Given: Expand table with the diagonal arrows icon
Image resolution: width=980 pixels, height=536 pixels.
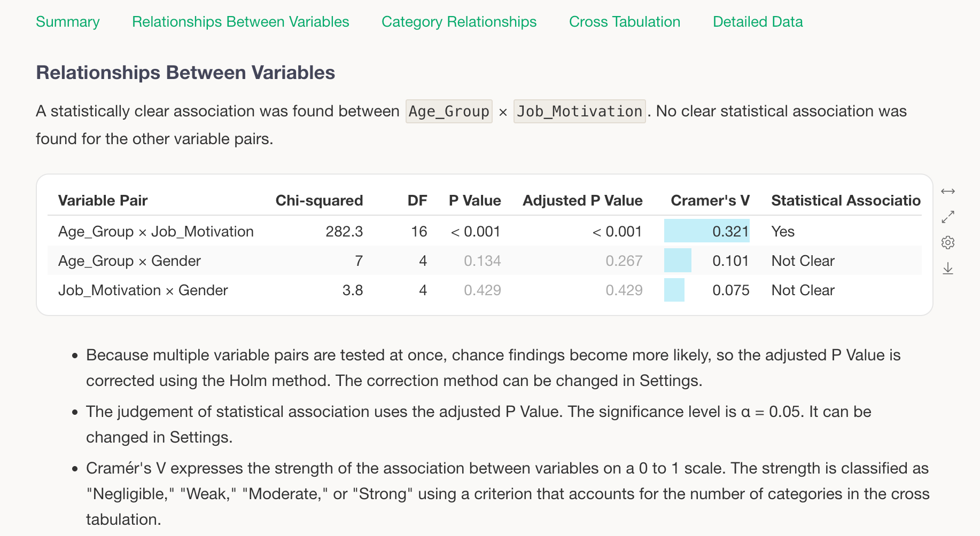Looking at the screenshot, I should [x=948, y=217].
